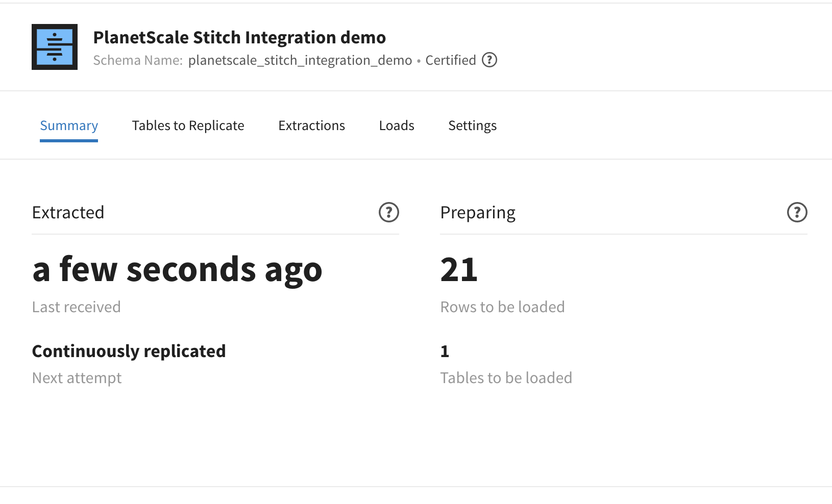Click the schema name planetscale_stitch_integration_demo
Screen dimensions: 832x504
click(300, 60)
